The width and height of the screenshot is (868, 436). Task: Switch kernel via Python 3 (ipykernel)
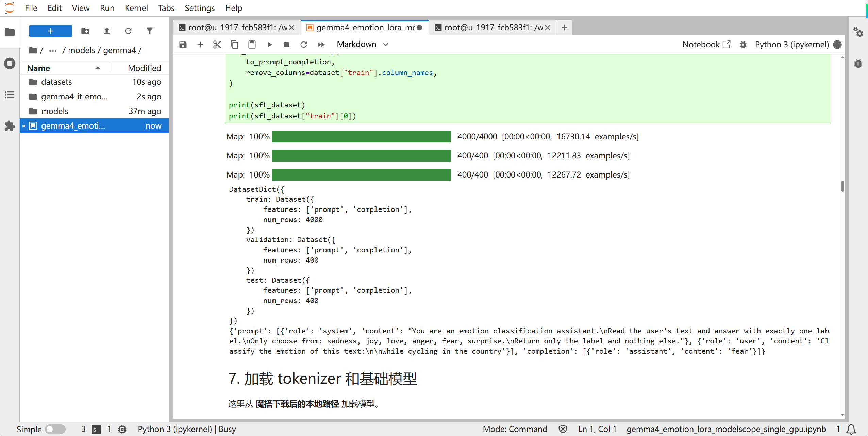coord(792,45)
